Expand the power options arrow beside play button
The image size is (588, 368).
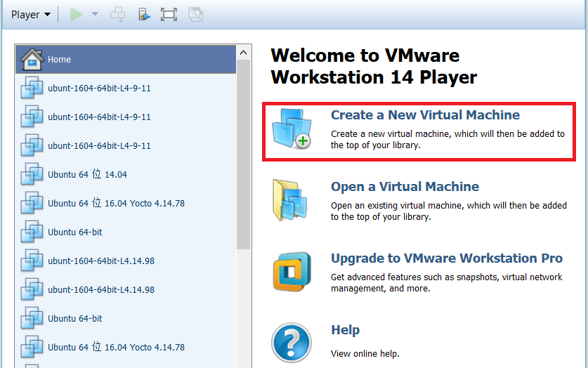[95, 14]
